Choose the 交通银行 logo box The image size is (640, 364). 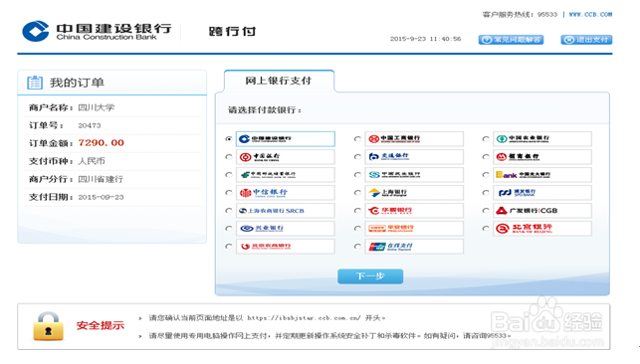coord(414,157)
